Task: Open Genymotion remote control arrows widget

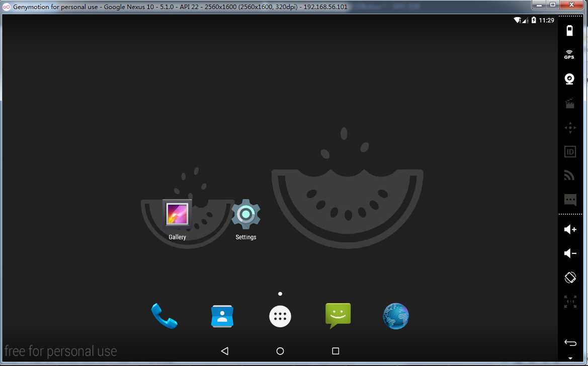Action: [570, 128]
